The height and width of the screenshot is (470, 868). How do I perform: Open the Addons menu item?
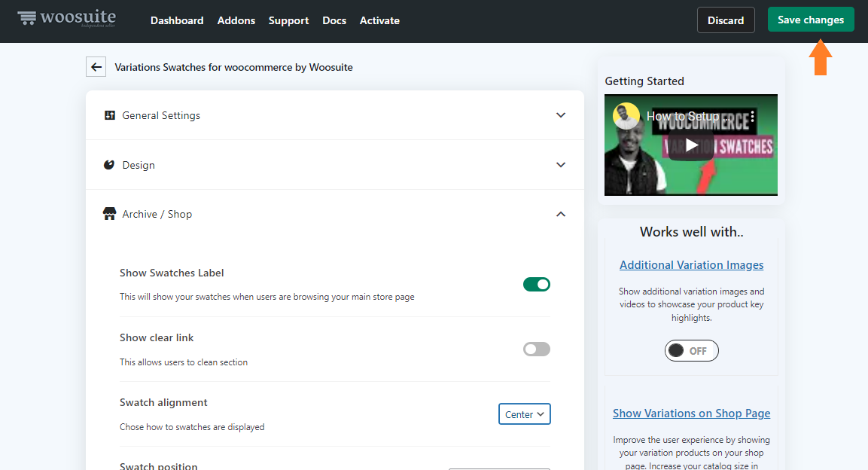pyautogui.click(x=236, y=20)
